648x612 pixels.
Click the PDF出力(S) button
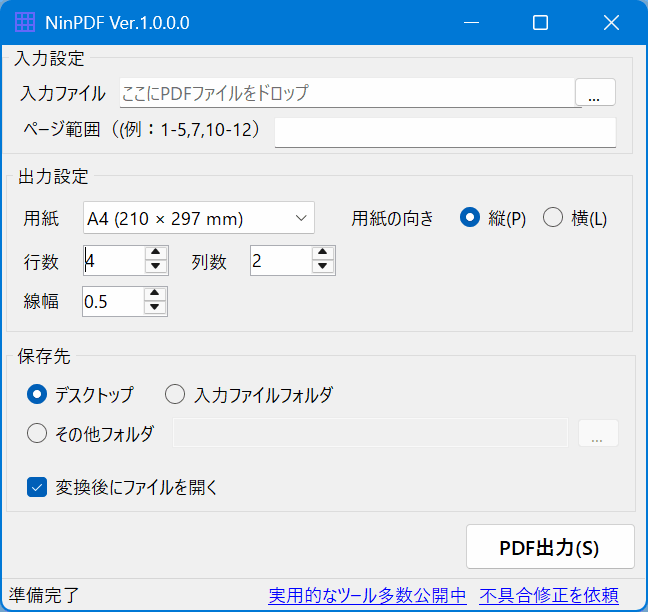[x=550, y=548]
